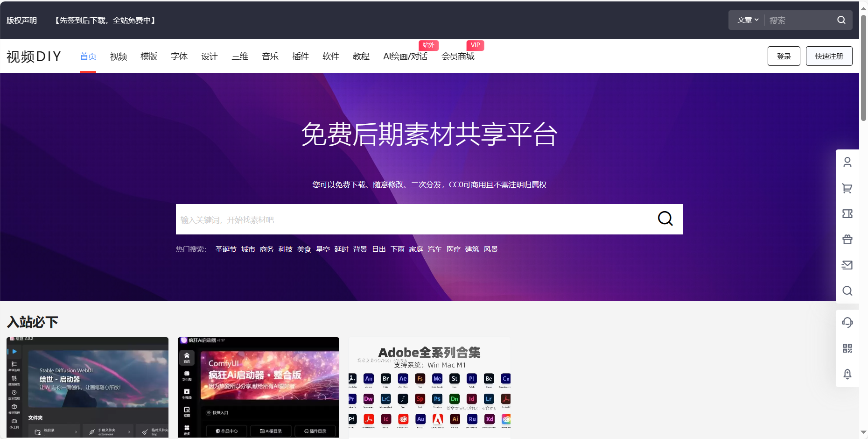Click the user profile icon in right sidebar

click(847, 162)
